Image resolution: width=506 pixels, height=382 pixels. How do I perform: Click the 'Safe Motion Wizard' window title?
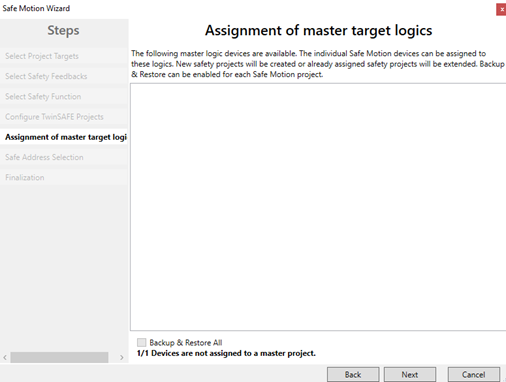36,8
